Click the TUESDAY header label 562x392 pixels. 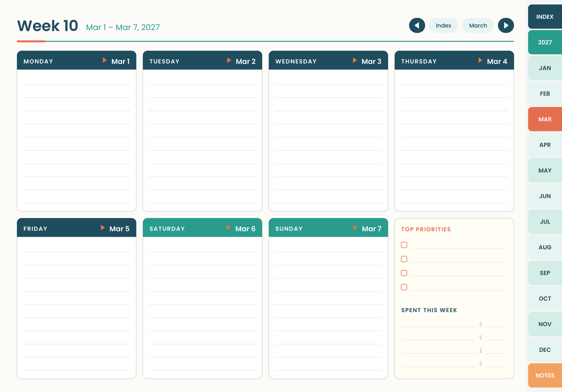[x=164, y=61]
